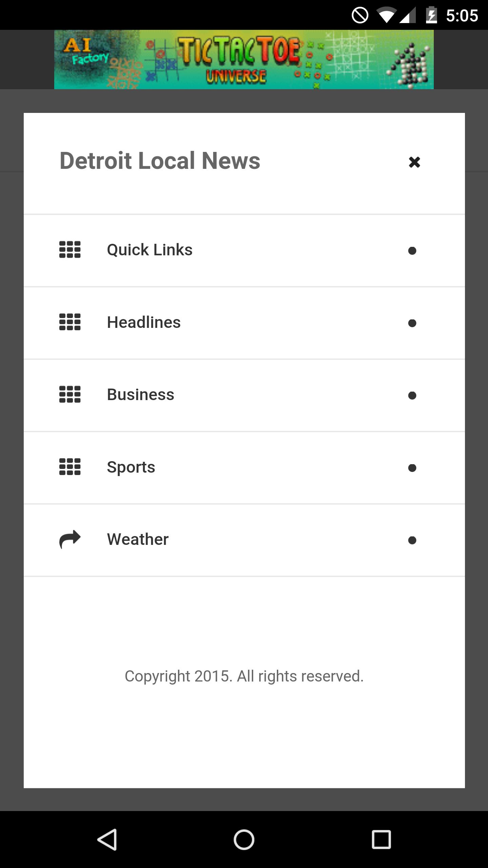Open the recent apps overview

[381, 840]
